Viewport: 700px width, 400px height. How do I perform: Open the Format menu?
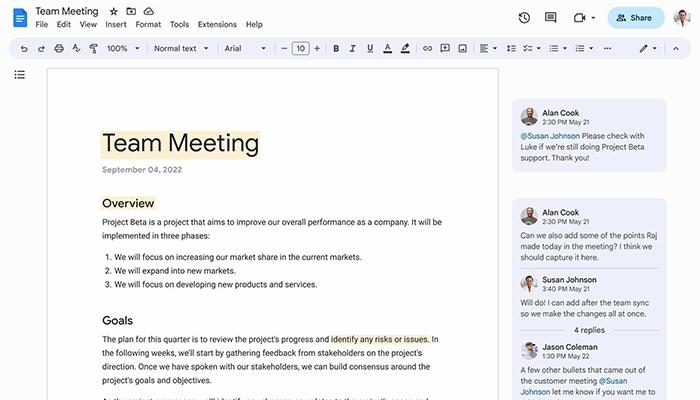[148, 25]
